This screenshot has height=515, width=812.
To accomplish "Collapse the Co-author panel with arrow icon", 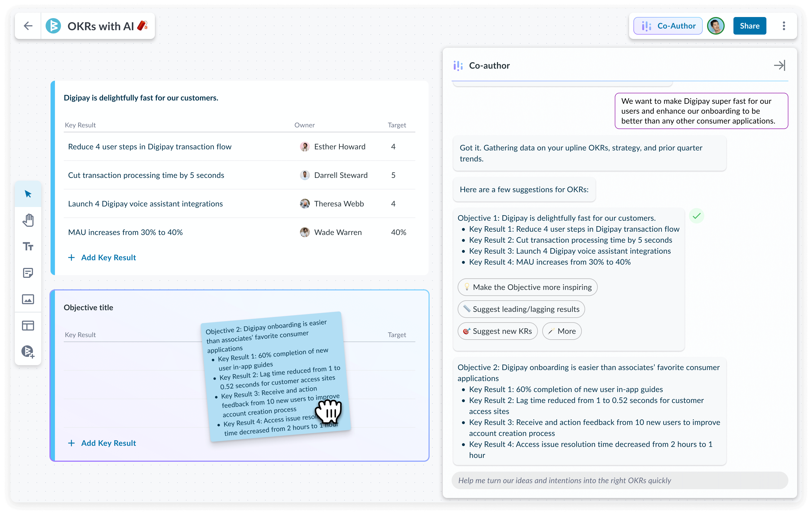I will click(x=780, y=65).
